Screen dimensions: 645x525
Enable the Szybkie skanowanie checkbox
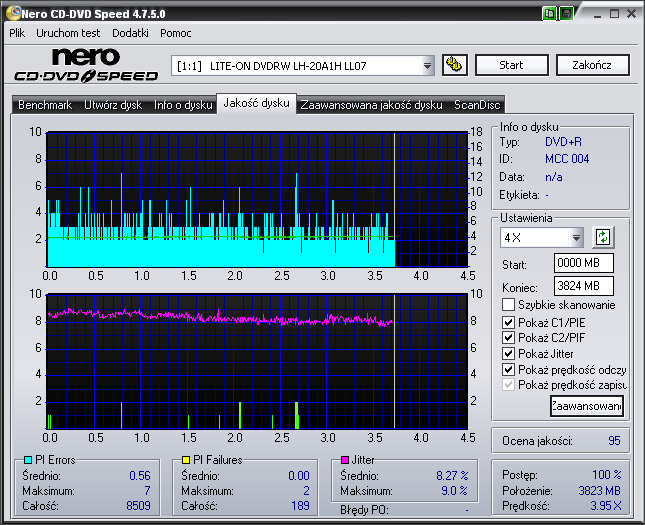click(x=509, y=305)
